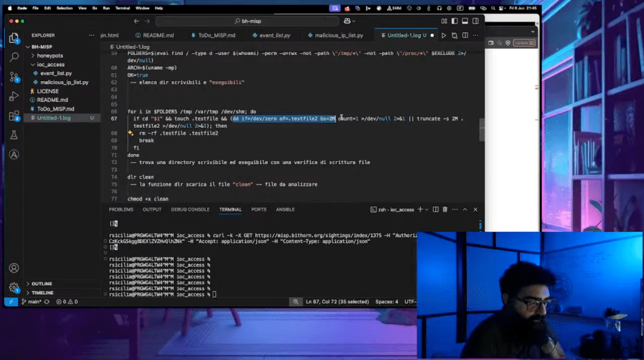Open the ANSIBLE panel tab

[285, 210]
